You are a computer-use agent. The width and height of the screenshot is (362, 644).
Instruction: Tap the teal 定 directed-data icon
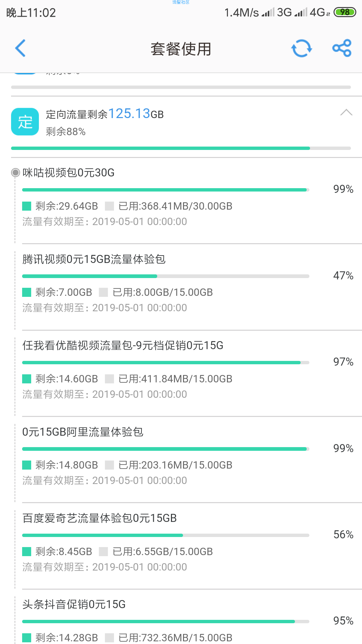pyautogui.click(x=25, y=122)
